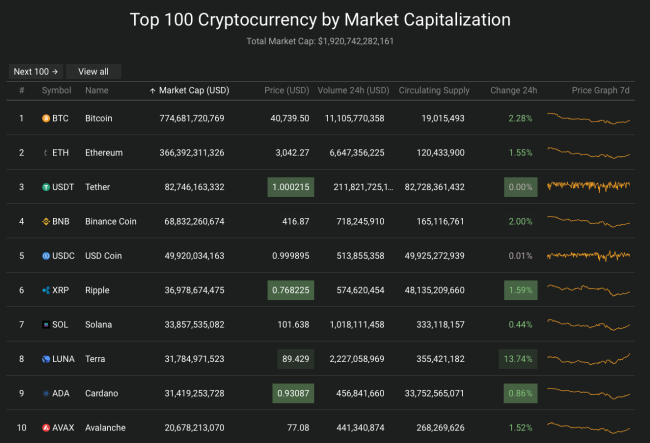Click the AVAX symbol text

63,428
